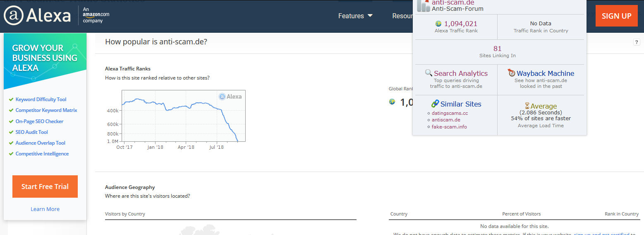Click the chain link icon beside Similar Sites
The height and width of the screenshot is (235, 644).
click(435, 104)
